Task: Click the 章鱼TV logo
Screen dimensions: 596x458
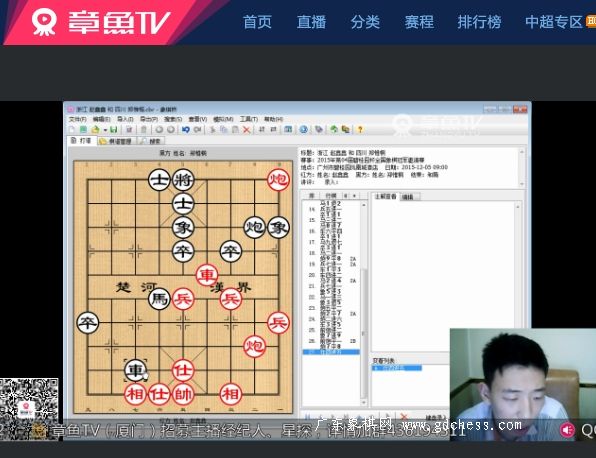Action: [x=100, y=22]
